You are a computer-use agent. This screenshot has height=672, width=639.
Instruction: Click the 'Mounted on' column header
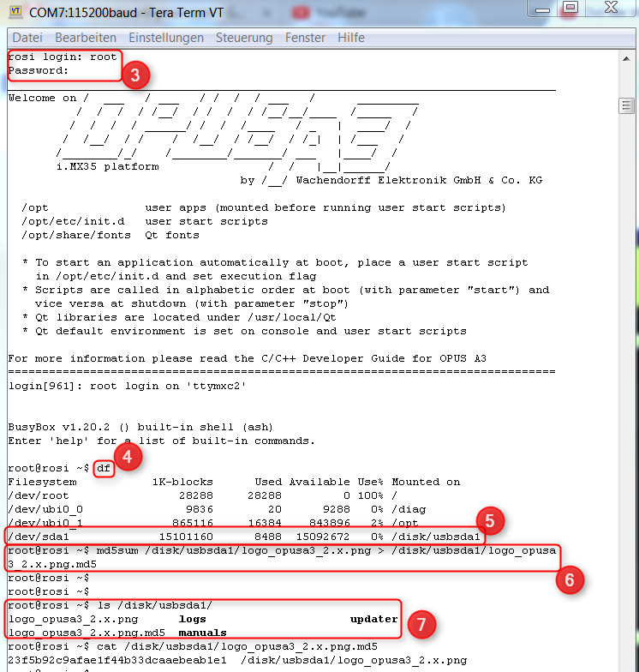(427, 482)
